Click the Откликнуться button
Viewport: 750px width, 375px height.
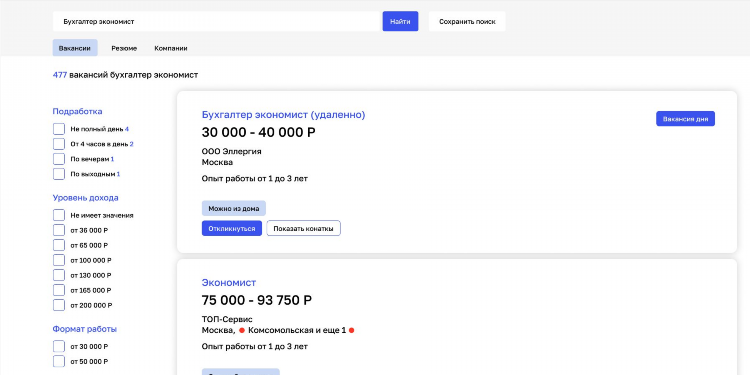[232, 228]
